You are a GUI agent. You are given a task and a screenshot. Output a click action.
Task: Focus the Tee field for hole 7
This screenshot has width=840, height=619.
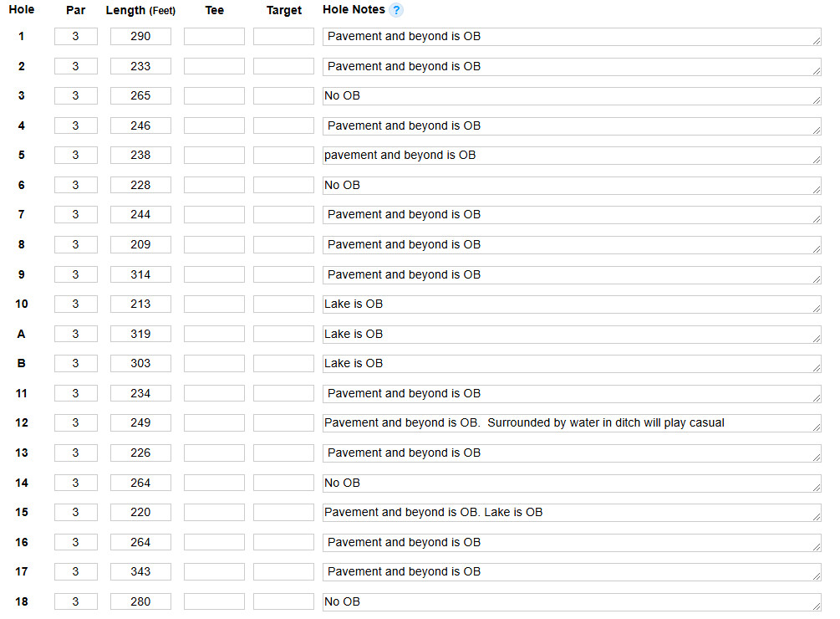point(214,215)
